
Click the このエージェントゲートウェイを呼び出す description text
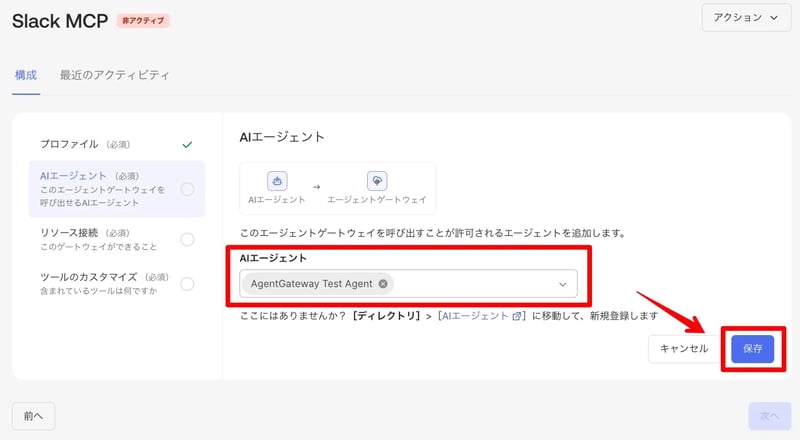click(433, 233)
